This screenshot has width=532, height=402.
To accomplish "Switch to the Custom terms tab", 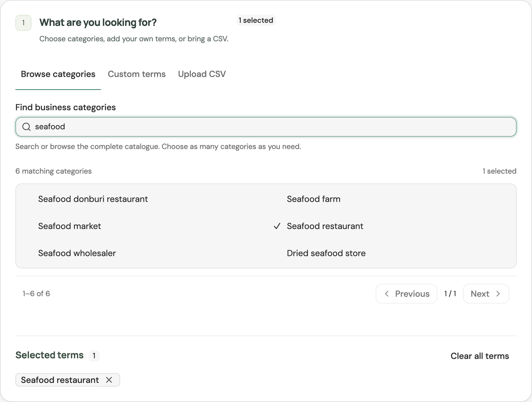I will [x=137, y=74].
